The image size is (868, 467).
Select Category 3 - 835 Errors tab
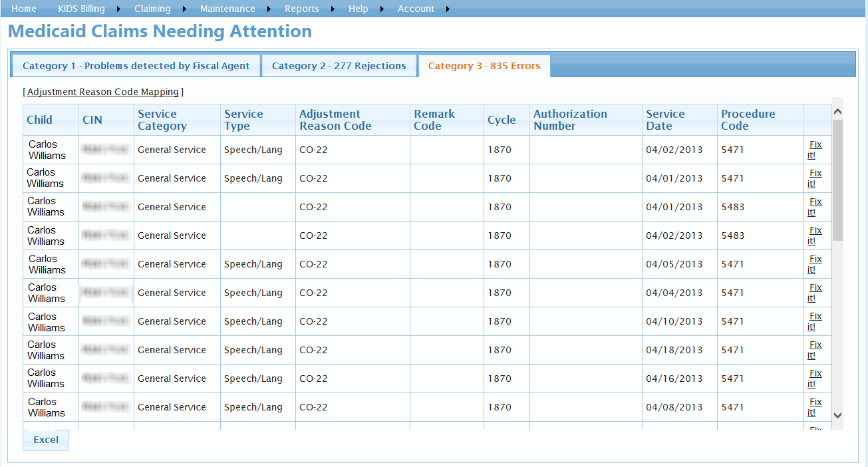(x=484, y=66)
